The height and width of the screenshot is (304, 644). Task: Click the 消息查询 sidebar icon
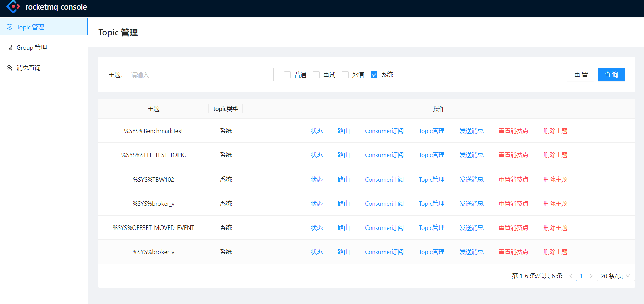(x=10, y=68)
